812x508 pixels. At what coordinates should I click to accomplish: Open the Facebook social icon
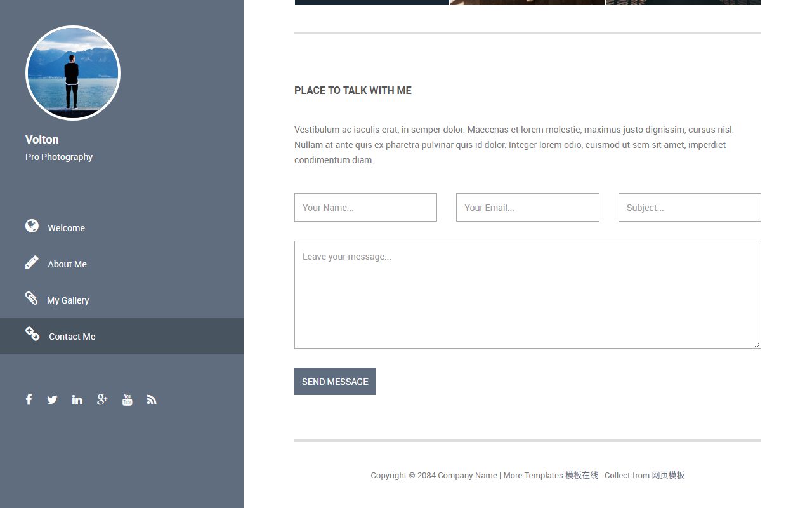[29, 399]
